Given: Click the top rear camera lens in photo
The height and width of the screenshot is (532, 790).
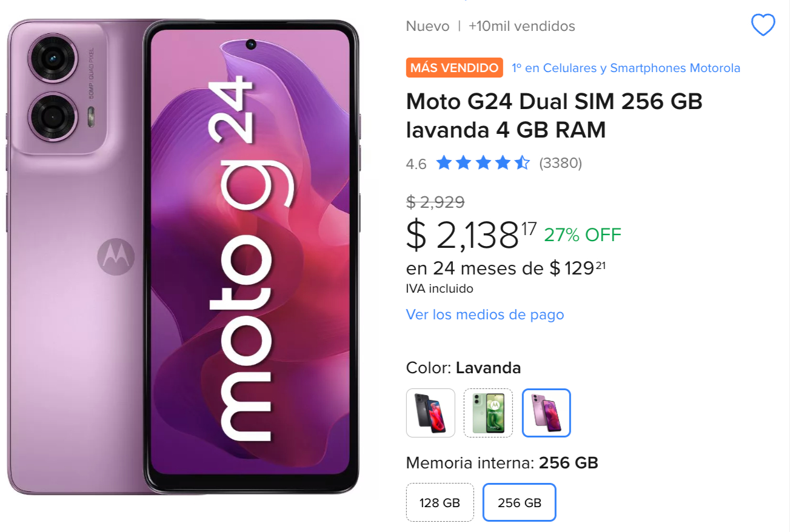Looking at the screenshot, I should point(53,58).
